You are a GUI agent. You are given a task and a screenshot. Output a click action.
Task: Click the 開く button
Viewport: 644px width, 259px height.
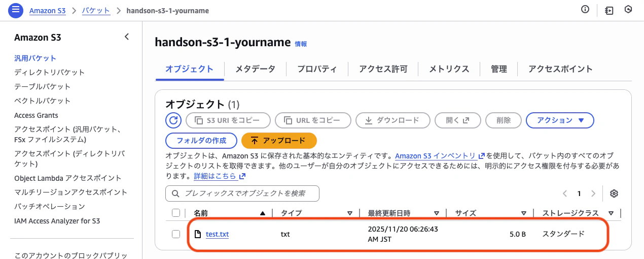457,120
